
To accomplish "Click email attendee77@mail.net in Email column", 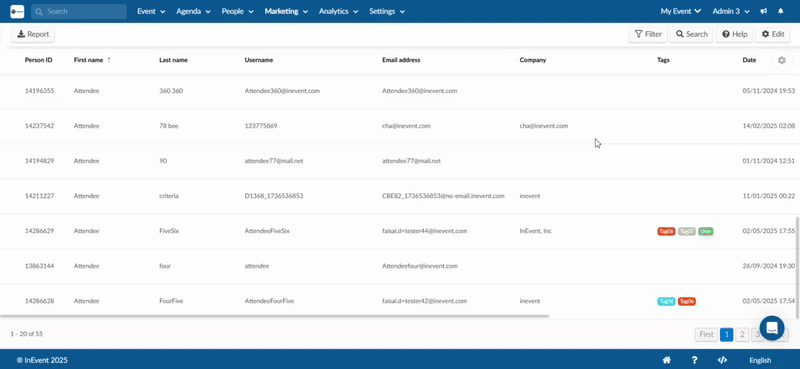I will point(411,161).
